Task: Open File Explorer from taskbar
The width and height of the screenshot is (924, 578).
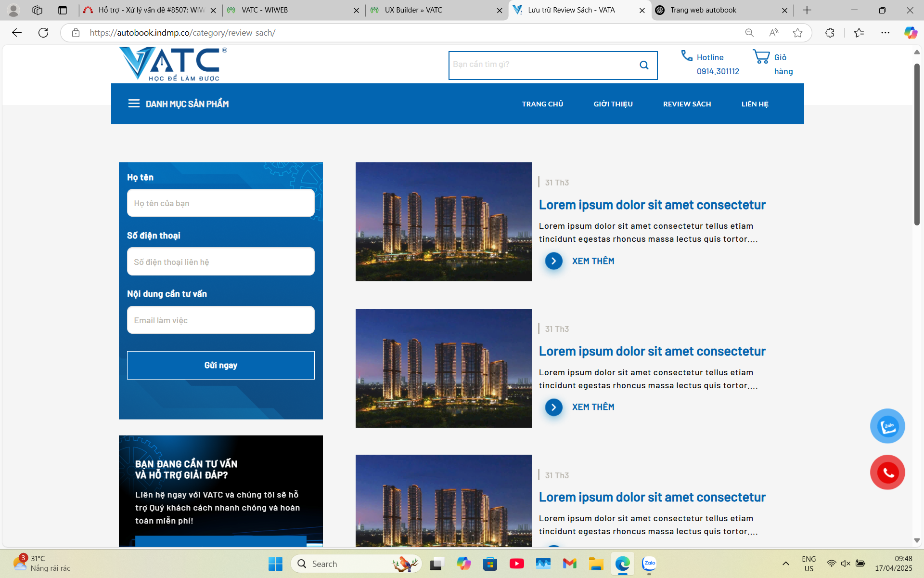Action: coord(596,564)
